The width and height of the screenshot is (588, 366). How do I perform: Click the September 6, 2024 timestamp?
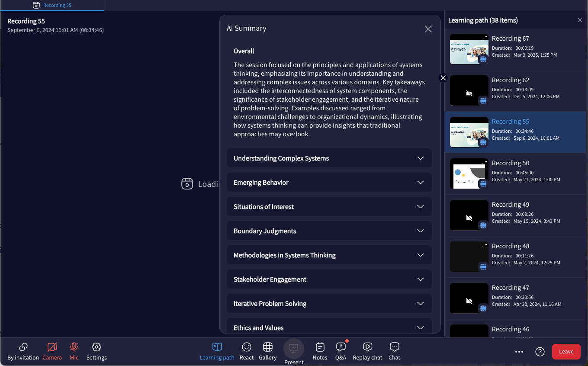55,30
